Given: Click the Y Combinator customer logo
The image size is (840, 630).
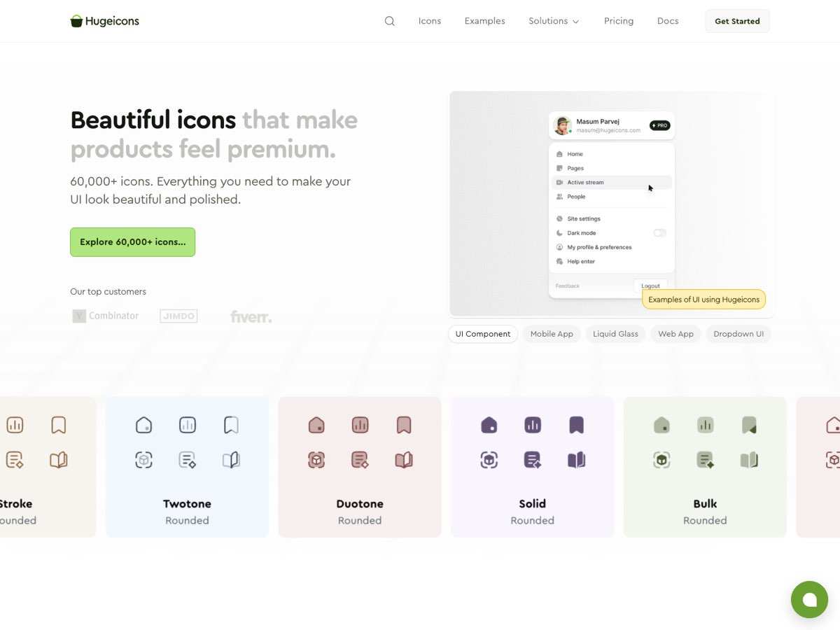Looking at the screenshot, I should coord(106,316).
